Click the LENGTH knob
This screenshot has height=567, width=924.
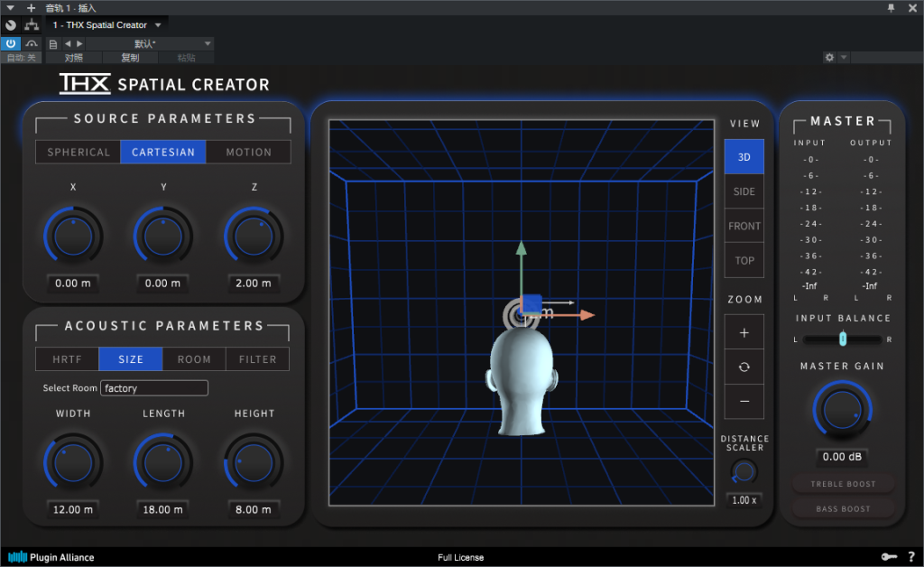click(163, 462)
